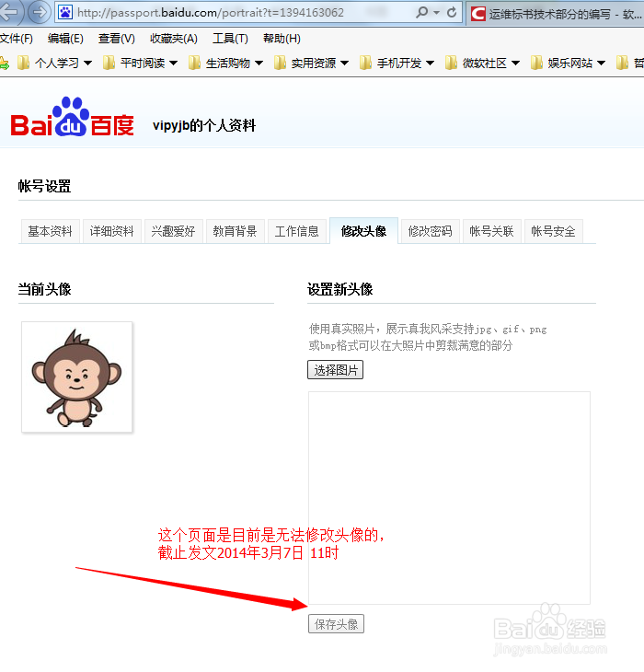Switch to the 修改密码 tab
The width and height of the screenshot is (644, 672).
431,231
